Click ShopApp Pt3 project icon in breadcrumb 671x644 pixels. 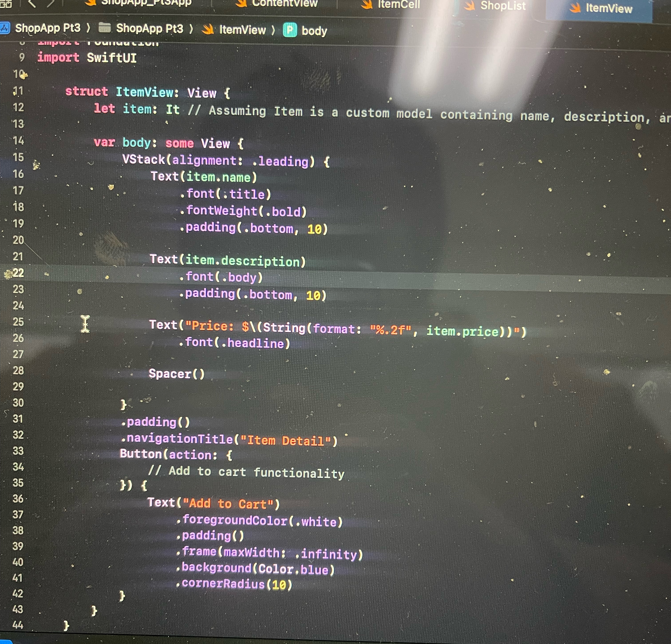click(5, 28)
